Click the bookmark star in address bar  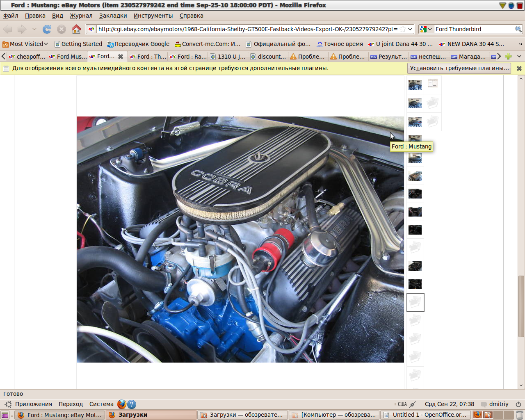[x=403, y=29]
